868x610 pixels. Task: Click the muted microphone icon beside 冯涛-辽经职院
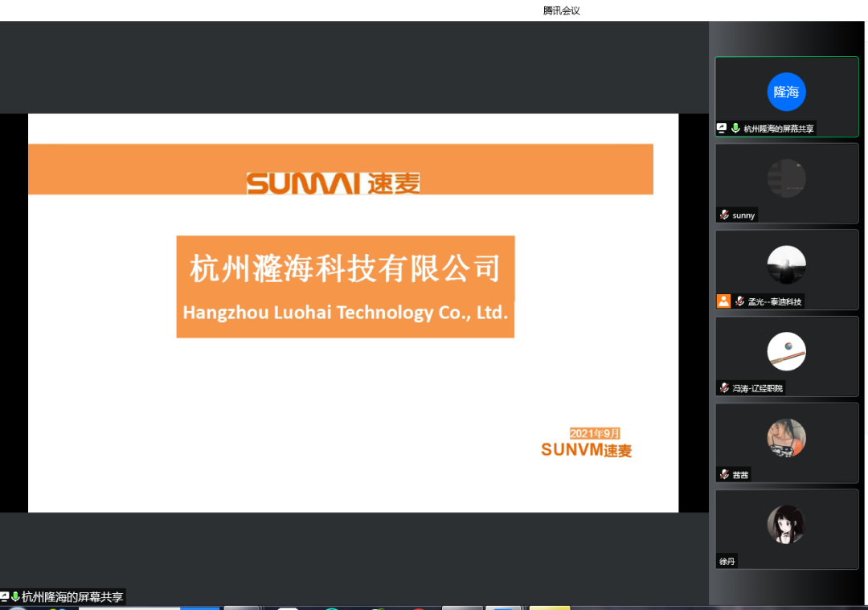[724, 387]
